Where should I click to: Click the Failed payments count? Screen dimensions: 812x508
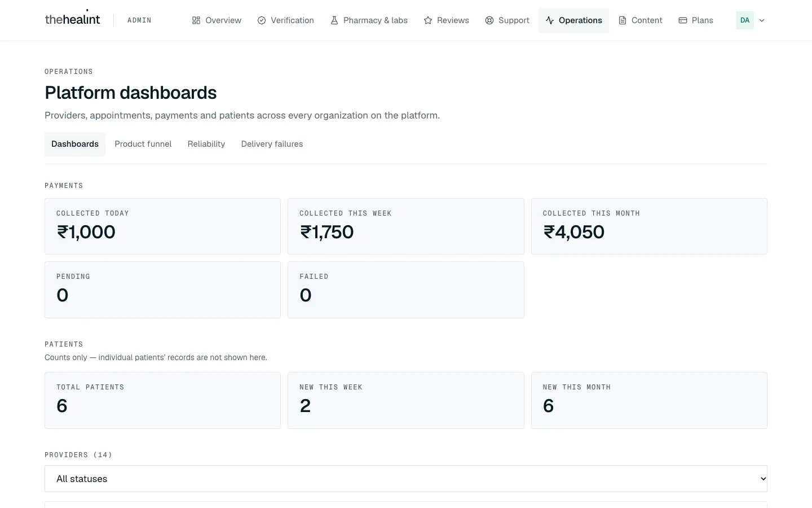pyautogui.click(x=306, y=295)
